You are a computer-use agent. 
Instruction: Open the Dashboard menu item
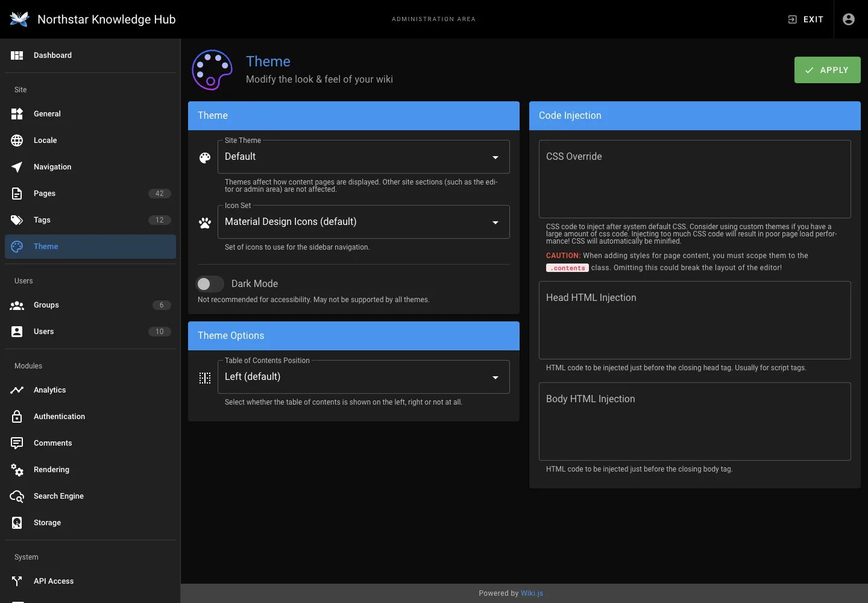coord(90,55)
